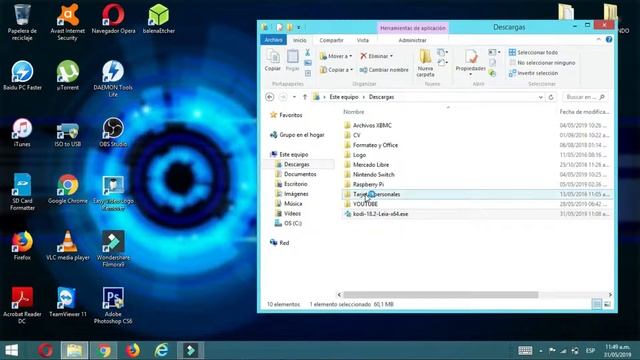This screenshot has height=360, width=640.
Task: Open Navegador Opera desktop shortcut
Action: click(x=113, y=20)
